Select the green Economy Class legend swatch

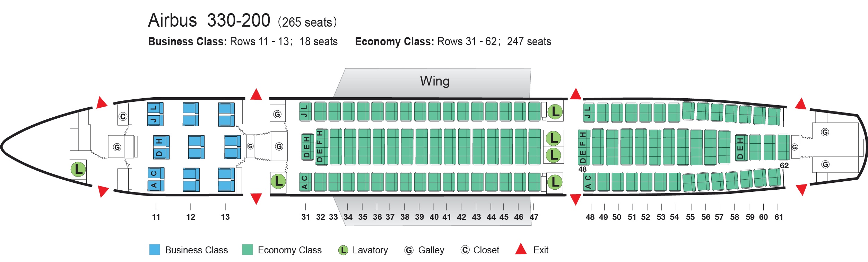(x=247, y=250)
